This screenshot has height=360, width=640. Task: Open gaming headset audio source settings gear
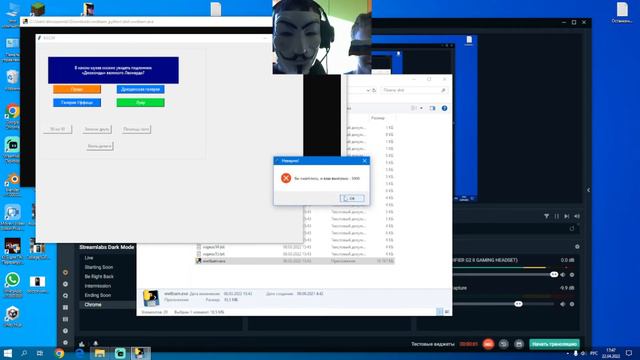(x=572, y=275)
